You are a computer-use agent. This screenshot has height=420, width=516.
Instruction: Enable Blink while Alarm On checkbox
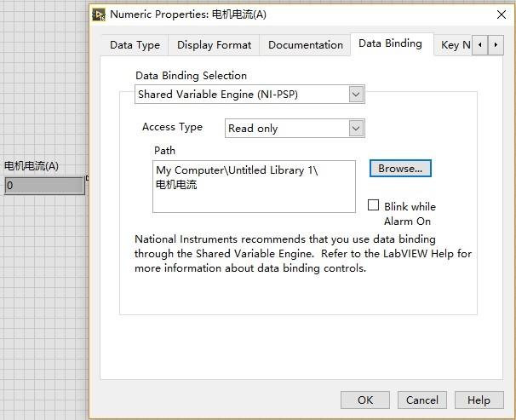(x=373, y=205)
